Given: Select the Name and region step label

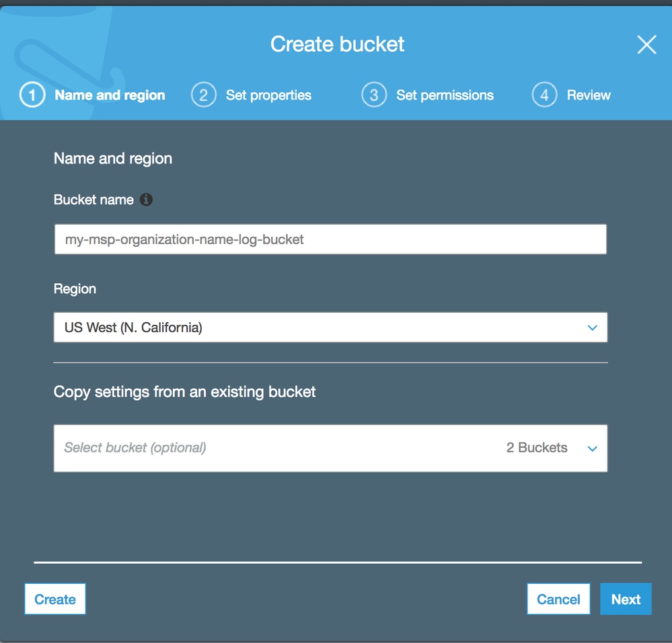Looking at the screenshot, I should coord(110,95).
